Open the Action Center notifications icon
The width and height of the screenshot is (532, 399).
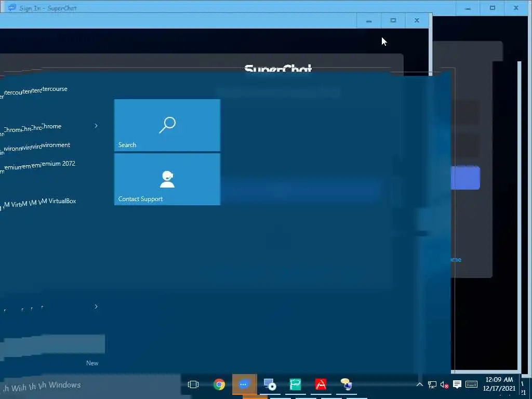[x=457, y=384]
